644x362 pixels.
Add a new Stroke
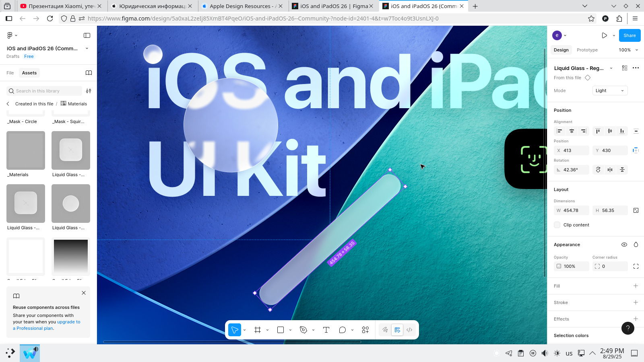pos(636,302)
